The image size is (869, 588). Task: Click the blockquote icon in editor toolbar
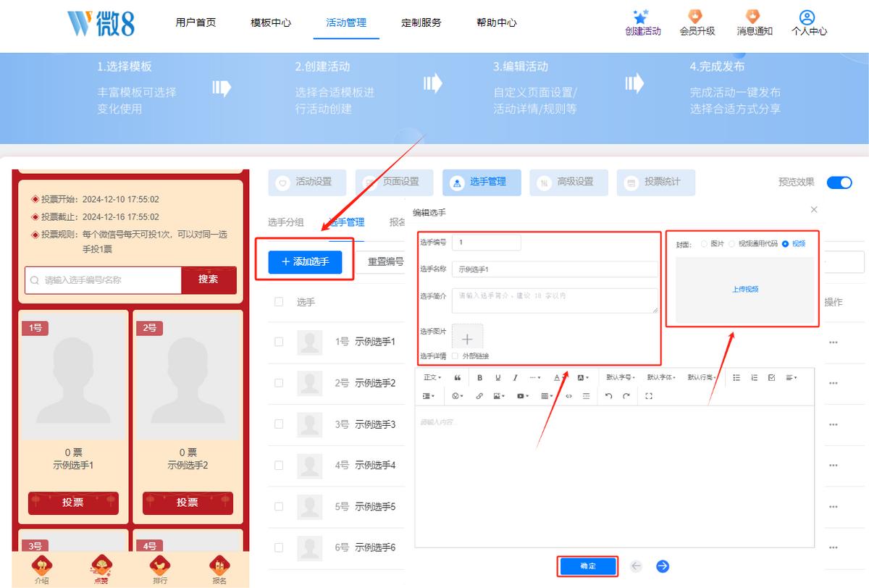[457, 377]
